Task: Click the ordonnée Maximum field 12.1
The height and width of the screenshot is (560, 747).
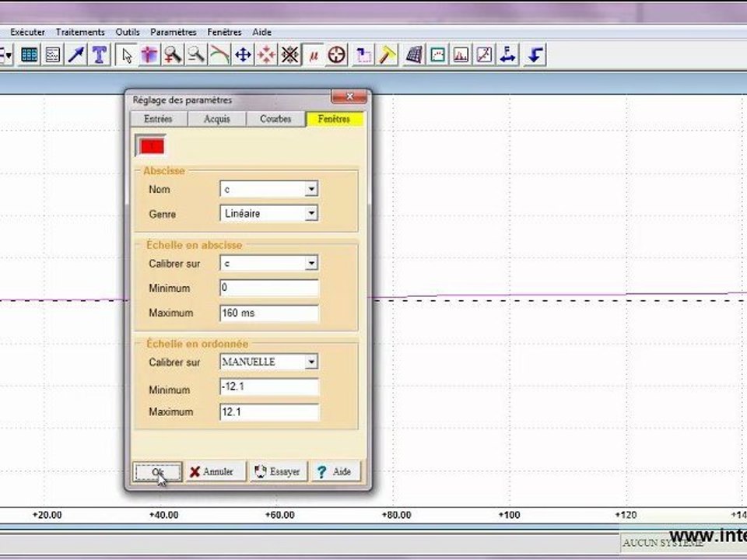Action: tap(269, 412)
